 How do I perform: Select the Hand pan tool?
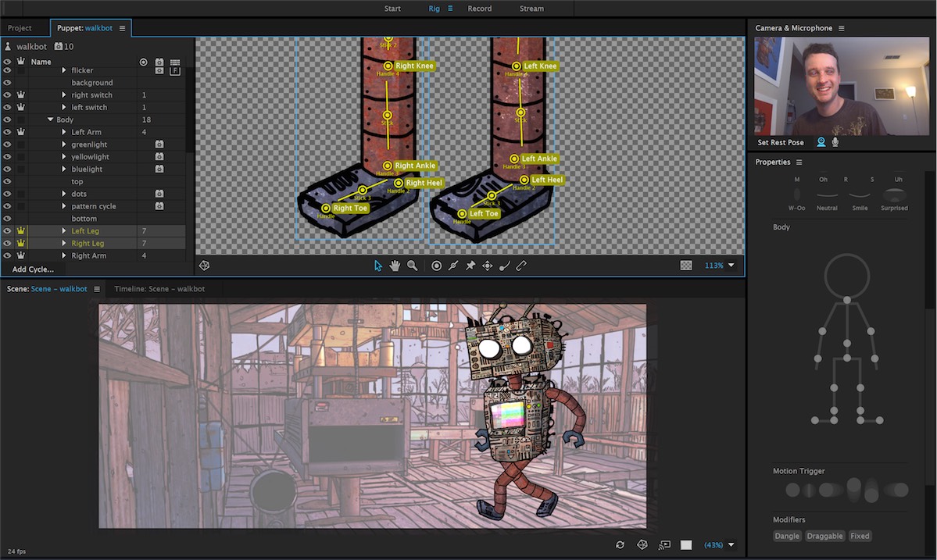395,266
